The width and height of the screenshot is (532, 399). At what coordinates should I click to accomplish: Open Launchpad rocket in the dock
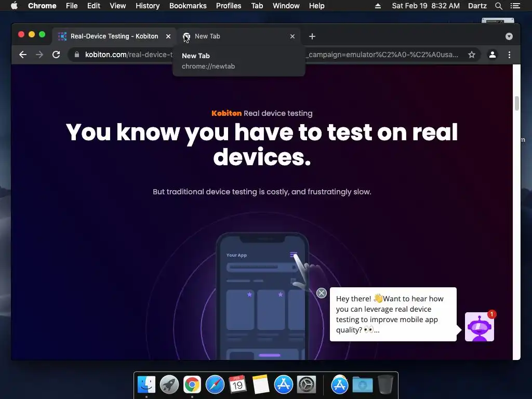coord(169,385)
